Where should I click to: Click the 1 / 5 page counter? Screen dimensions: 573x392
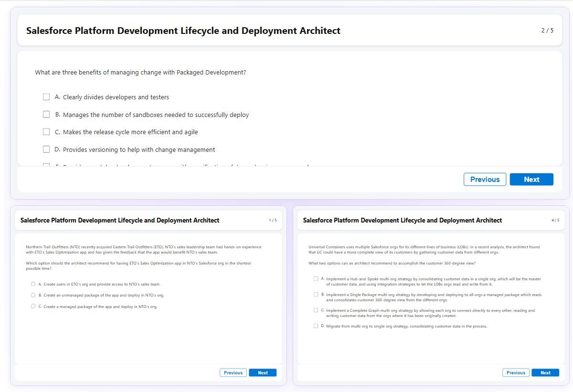[273, 220]
